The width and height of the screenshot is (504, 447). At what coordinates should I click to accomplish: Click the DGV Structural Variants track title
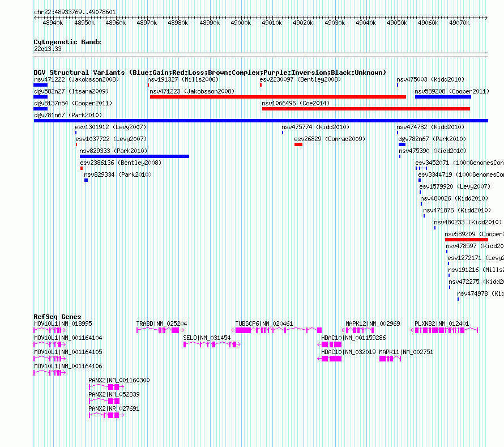pyautogui.click(x=210, y=73)
